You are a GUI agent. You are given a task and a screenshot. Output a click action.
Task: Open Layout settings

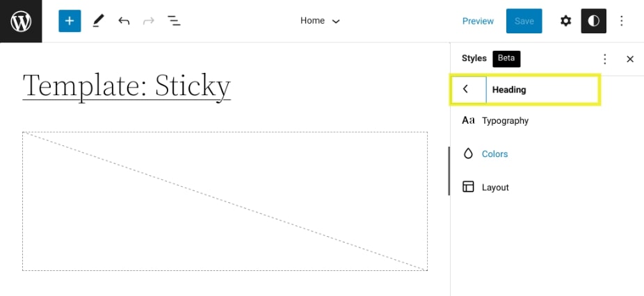tap(495, 188)
